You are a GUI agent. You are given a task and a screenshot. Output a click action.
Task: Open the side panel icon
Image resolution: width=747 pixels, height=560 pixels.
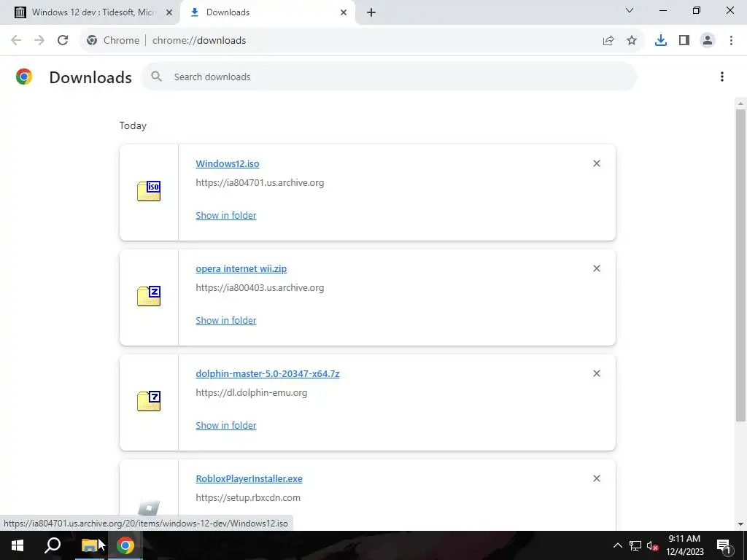pyautogui.click(x=684, y=41)
